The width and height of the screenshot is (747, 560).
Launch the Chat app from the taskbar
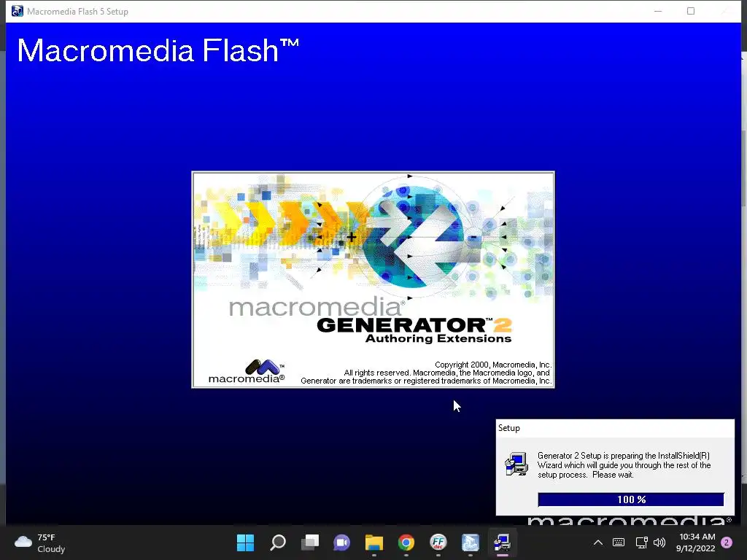[x=341, y=542]
